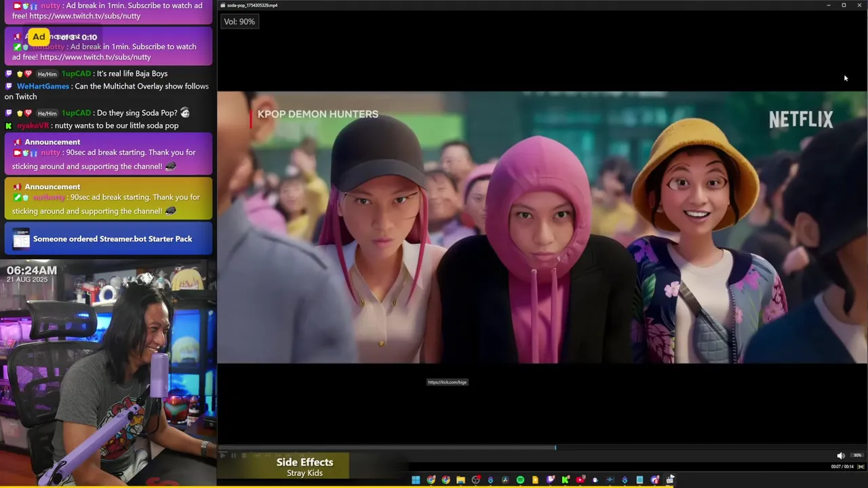Open File Explorer from the taskbar
This screenshot has width=868, height=488.
coord(460,480)
